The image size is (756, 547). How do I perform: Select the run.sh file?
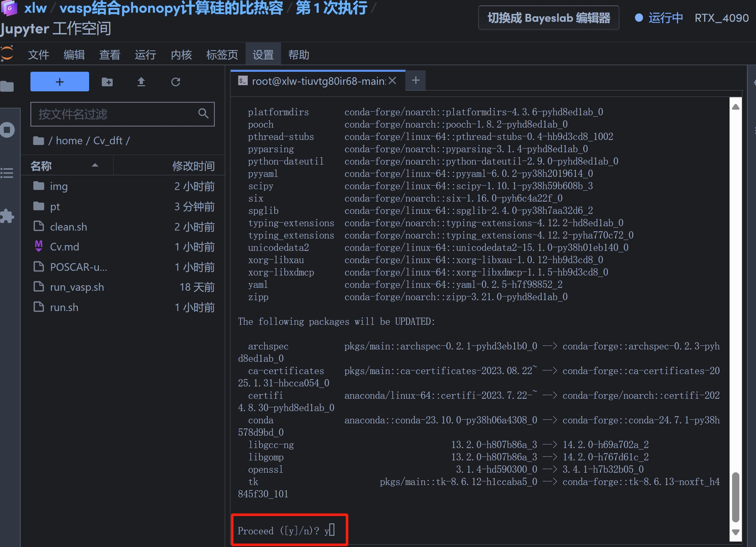[123, 307]
